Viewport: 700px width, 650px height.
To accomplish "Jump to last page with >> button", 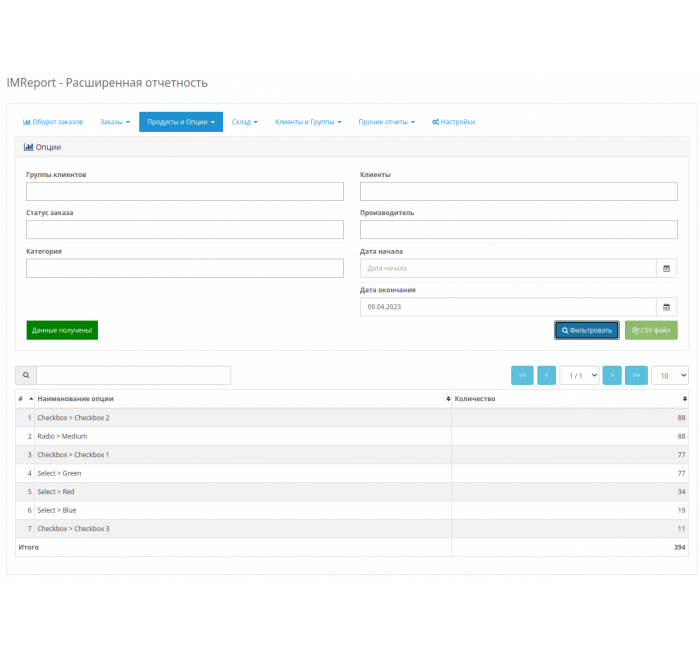I will 636,375.
